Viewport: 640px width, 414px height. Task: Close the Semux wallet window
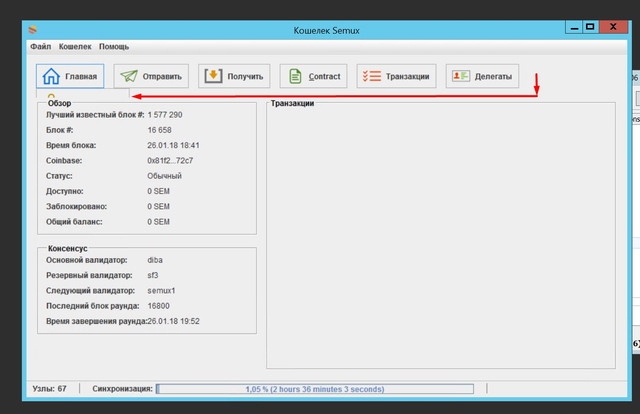[613, 27]
